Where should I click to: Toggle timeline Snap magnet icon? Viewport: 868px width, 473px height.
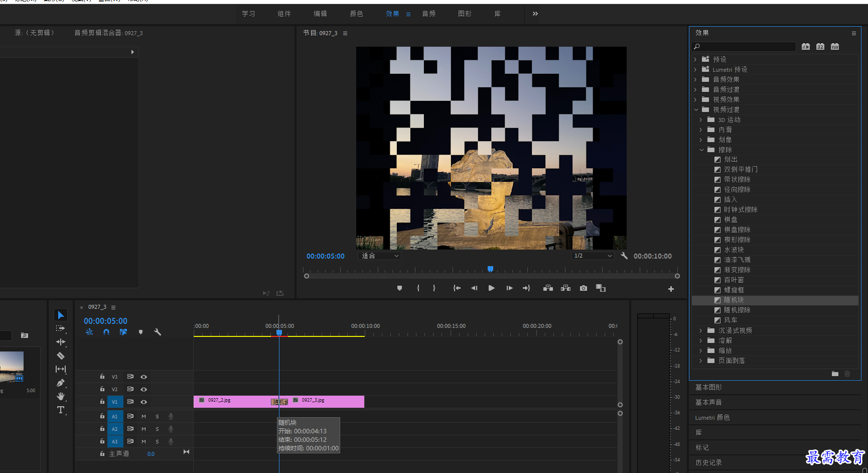click(106, 332)
